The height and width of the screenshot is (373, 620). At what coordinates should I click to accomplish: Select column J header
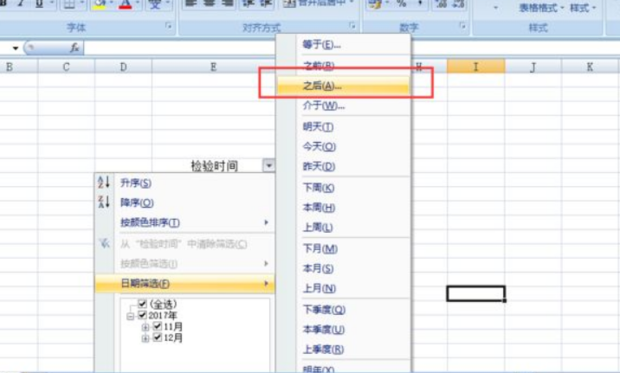point(533,66)
